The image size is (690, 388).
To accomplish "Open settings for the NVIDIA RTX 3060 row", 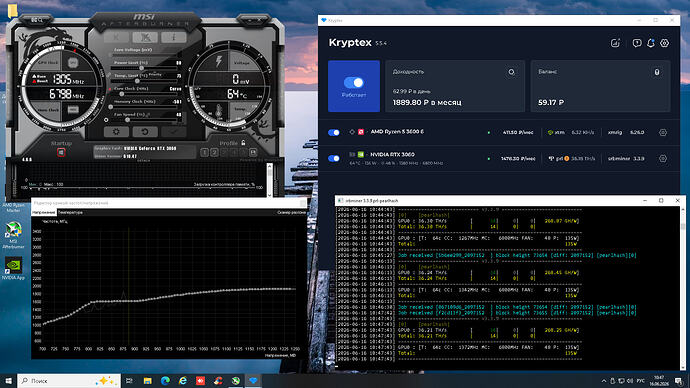I will pos(663,158).
